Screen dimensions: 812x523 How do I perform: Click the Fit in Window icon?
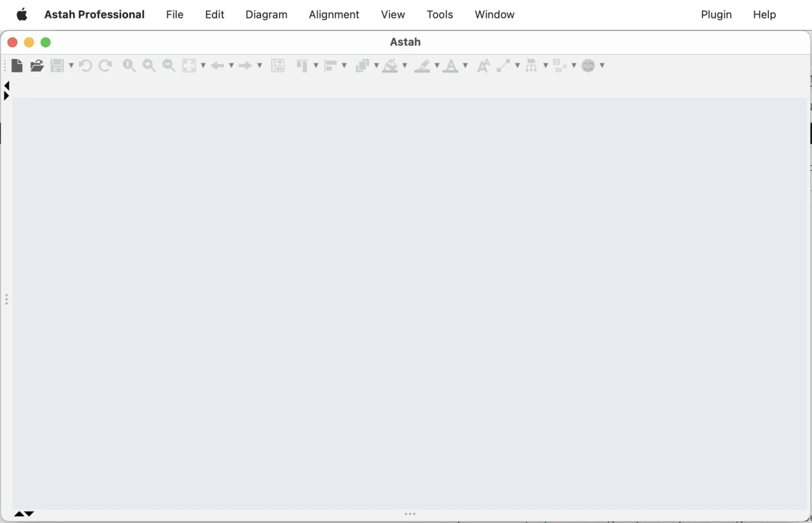(x=189, y=65)
